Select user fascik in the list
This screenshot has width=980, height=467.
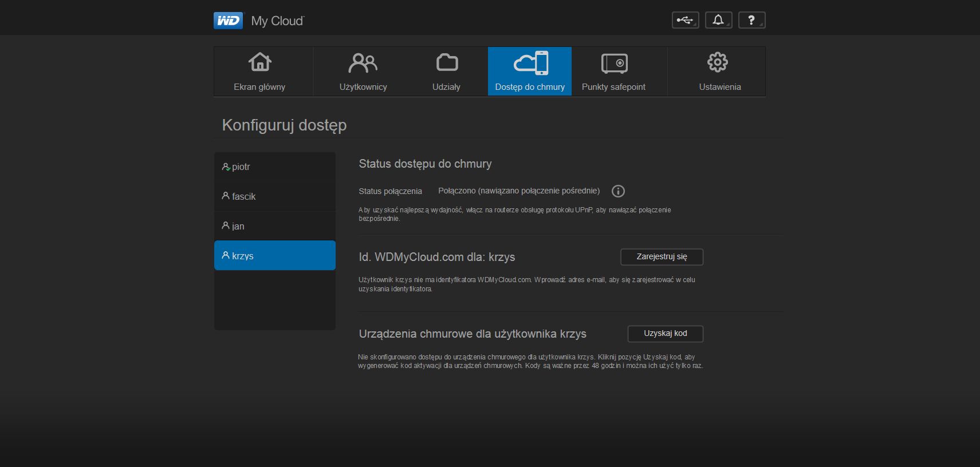point(275,196)
